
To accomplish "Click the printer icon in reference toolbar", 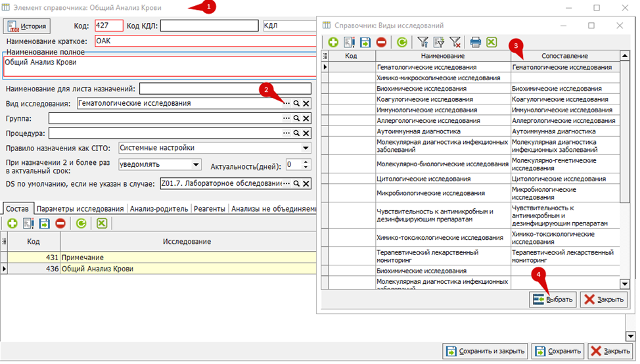I will [476, 42].
